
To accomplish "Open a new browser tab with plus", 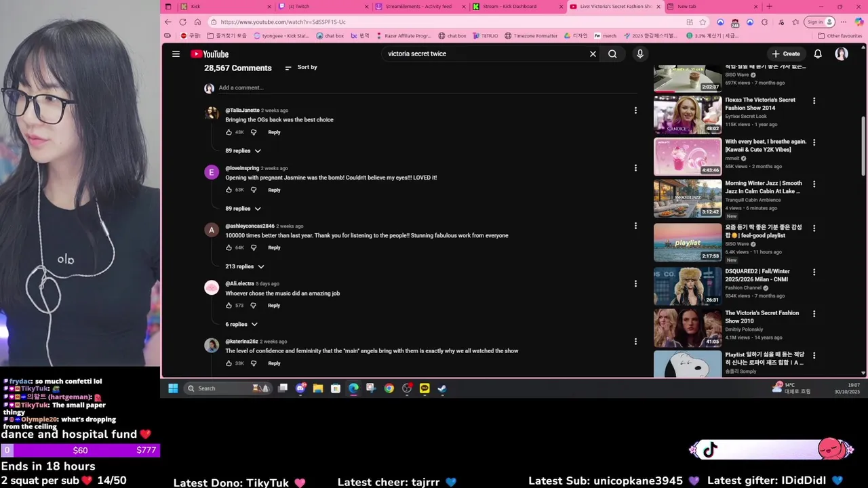I will (769, 6).
